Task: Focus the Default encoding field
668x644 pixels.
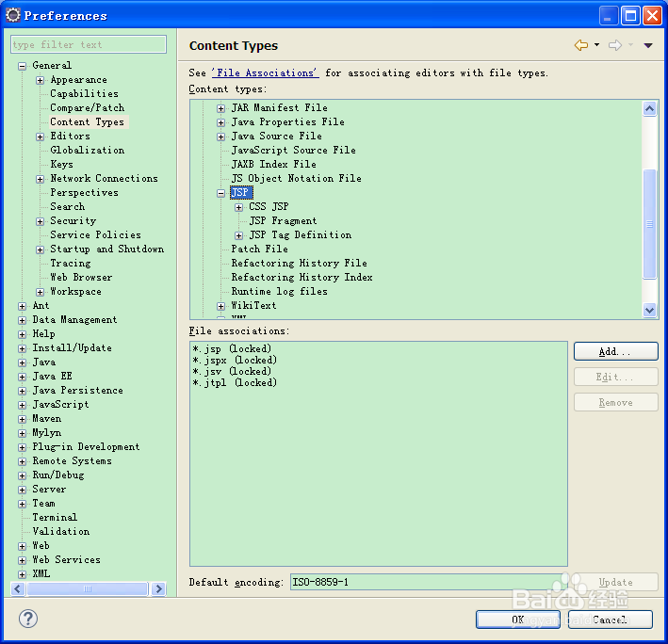Action: point(429,582)
